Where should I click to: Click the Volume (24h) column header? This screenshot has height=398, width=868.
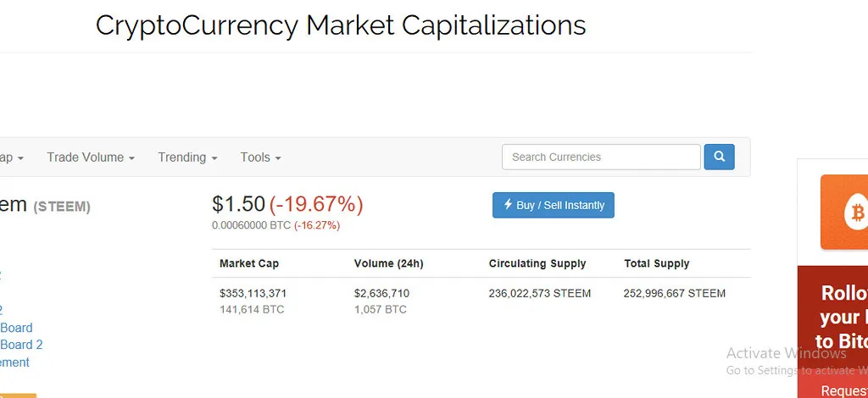tap(388, 263)
